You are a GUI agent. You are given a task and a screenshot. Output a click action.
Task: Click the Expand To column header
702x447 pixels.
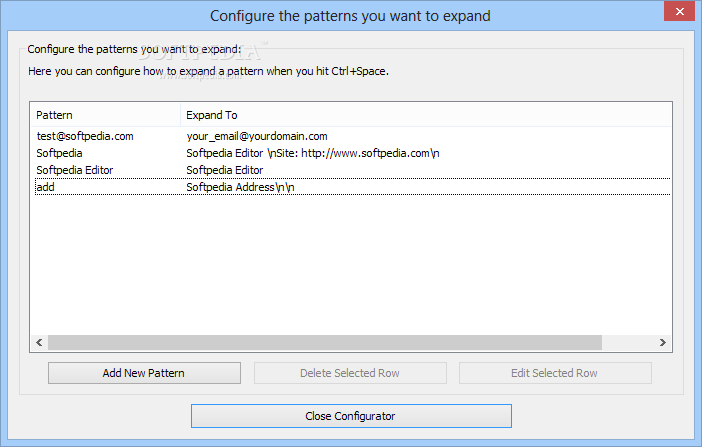click(425, 115)
